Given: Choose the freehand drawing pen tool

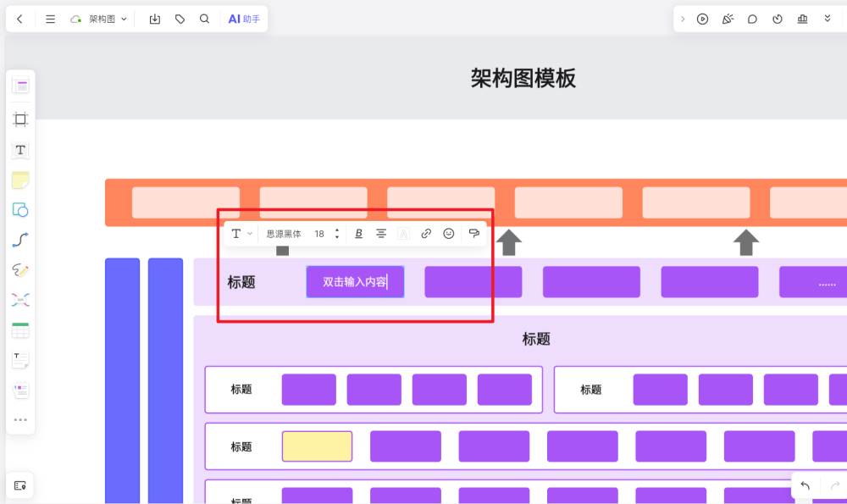Looking at the screenshot, I should click(x=20, y=269).
